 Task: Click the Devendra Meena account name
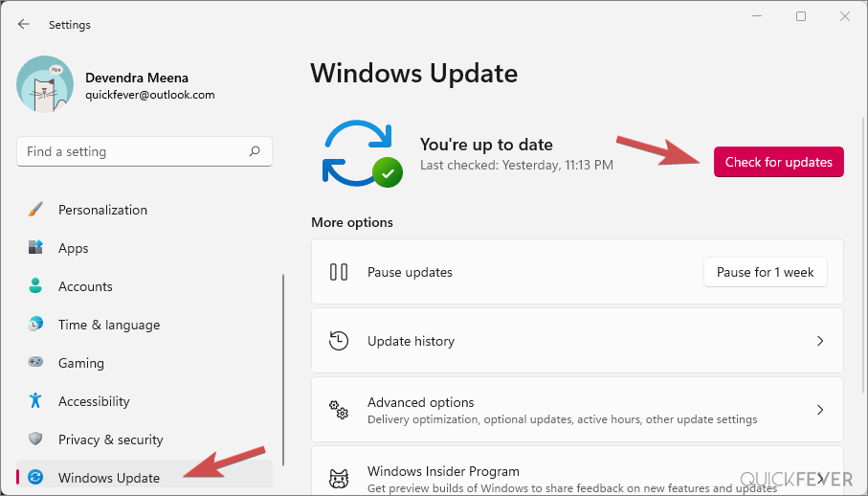pyautogui.click(x=137, y=78)
